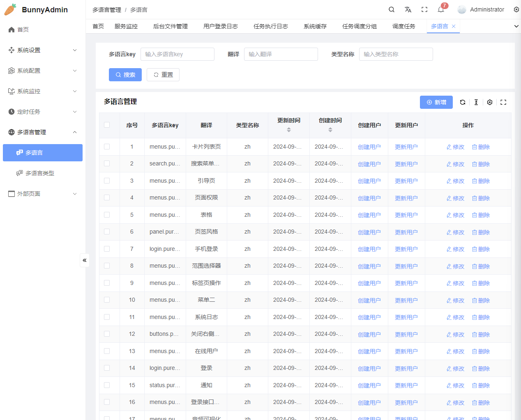Collapse the 多语言管理 menu chevron
Image resolution: width=521 pixels, height=420 pixels.
pyautogui.click(x=75, y=132)
